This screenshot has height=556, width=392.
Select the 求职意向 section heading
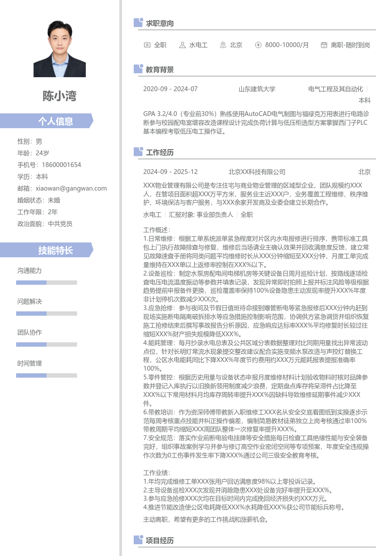160,23
